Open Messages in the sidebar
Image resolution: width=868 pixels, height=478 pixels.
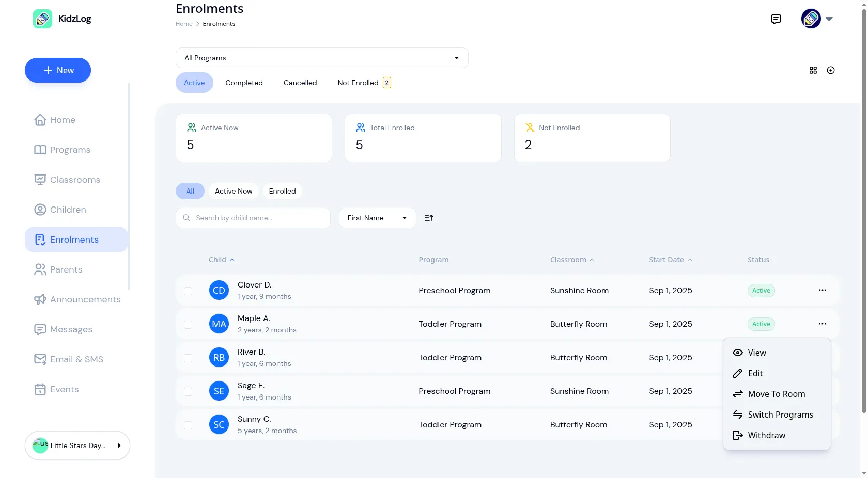[x=76, y=329]
